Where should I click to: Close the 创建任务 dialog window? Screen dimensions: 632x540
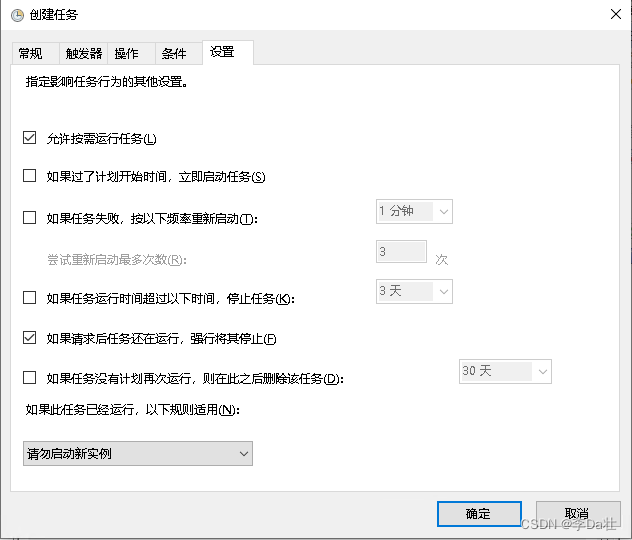[615, 15]
